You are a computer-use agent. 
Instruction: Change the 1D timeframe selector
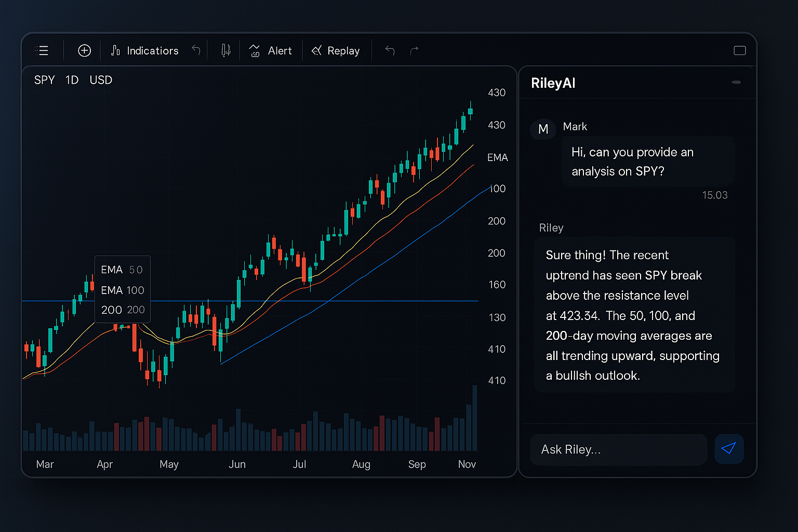(x=72, y=80)
